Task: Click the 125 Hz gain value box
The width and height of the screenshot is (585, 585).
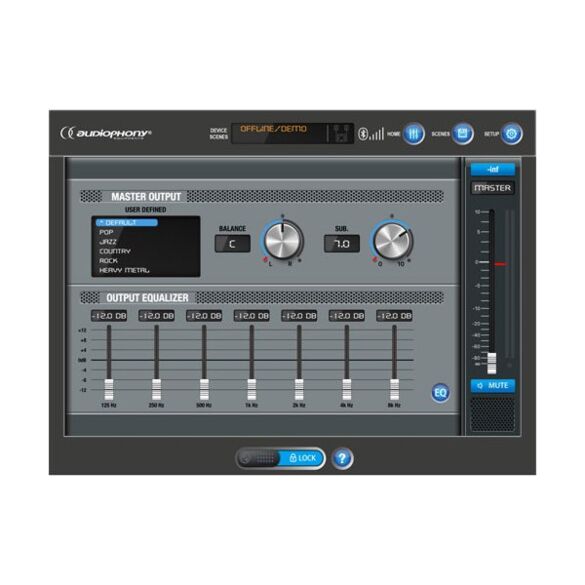Action: (109, 316)
